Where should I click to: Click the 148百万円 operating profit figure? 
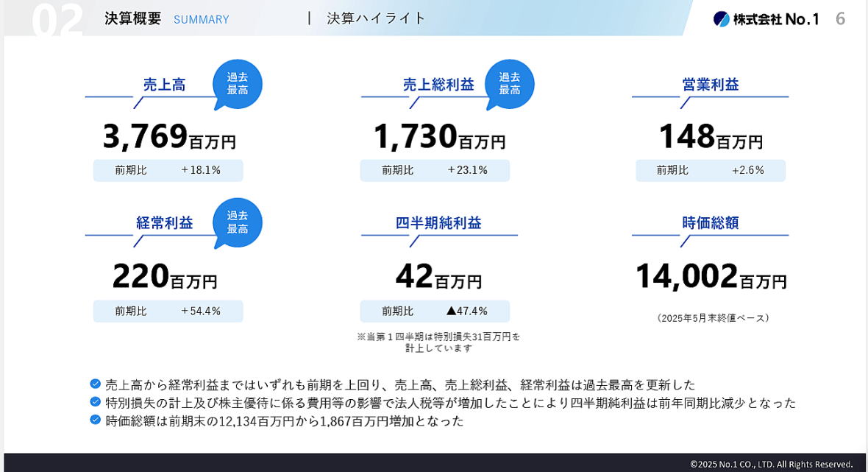coord(711,136)
